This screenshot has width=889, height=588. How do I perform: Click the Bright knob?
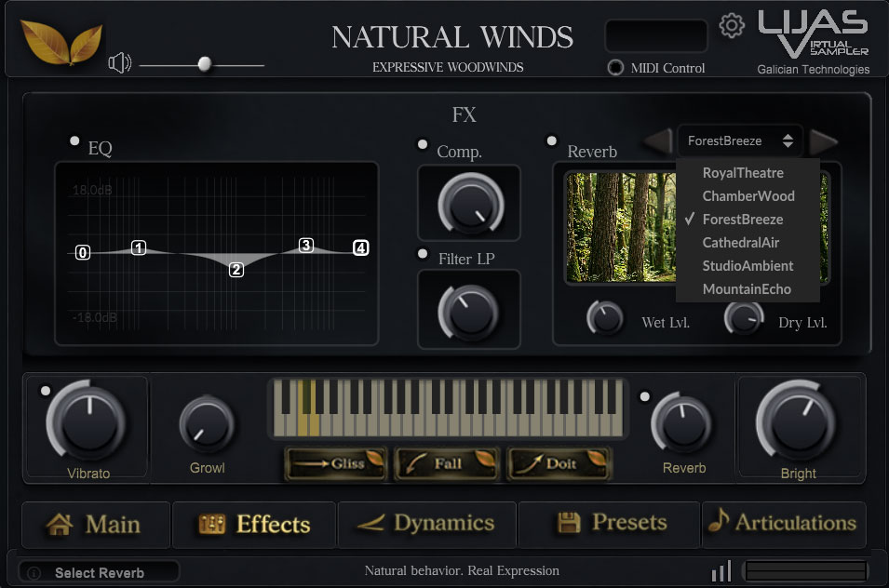(x=796, y=422)
